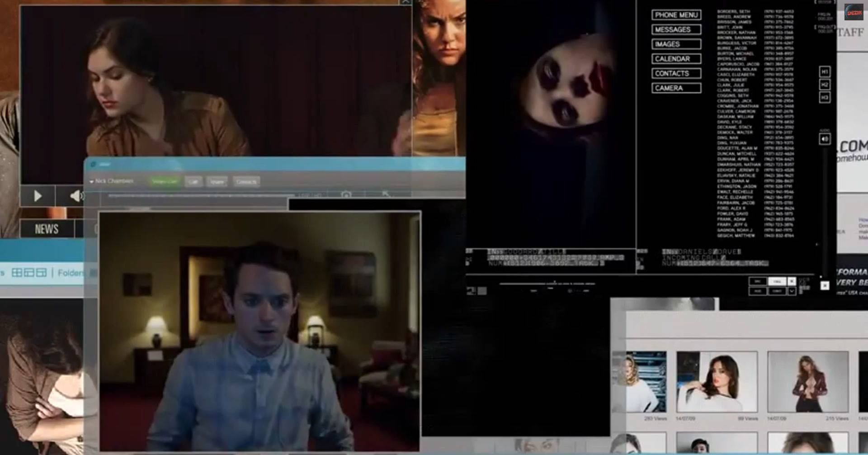Play the video in the top-left player
The height and width of the screenshot is (455, 868).
tap(38, 196)
